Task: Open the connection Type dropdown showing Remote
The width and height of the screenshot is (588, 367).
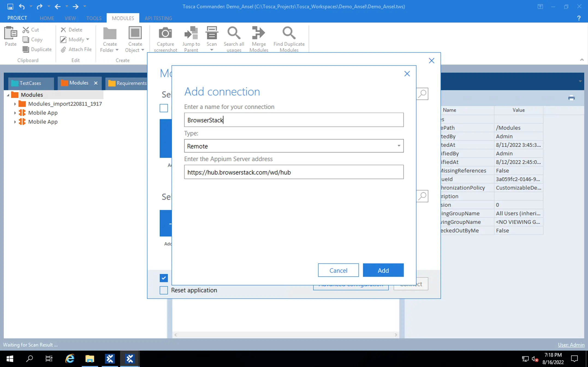Action: pos(399,146)
